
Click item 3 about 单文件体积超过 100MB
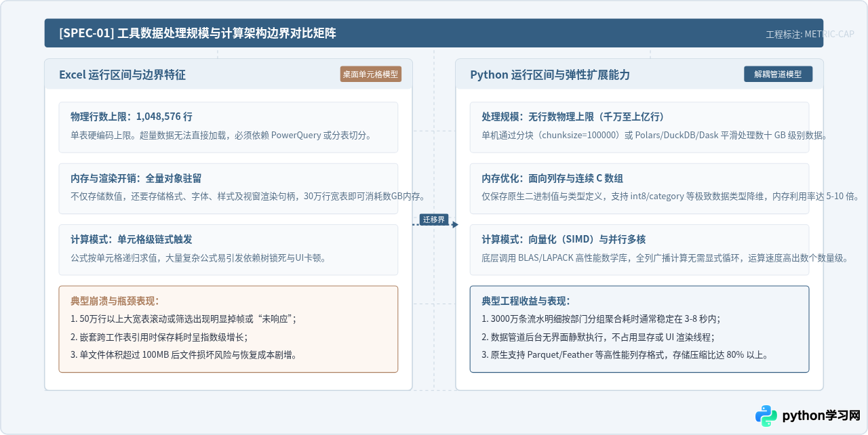183,354
